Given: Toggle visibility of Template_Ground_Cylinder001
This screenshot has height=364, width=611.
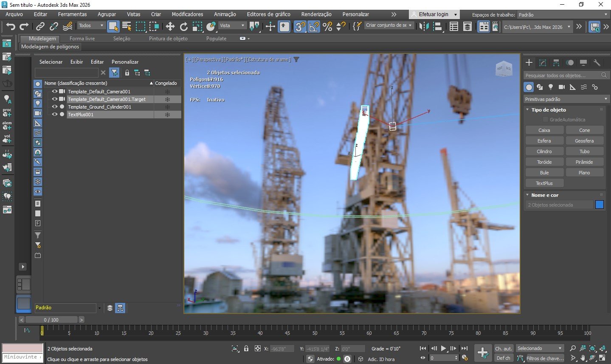Looking at the screenshot, I should (54, 107).
